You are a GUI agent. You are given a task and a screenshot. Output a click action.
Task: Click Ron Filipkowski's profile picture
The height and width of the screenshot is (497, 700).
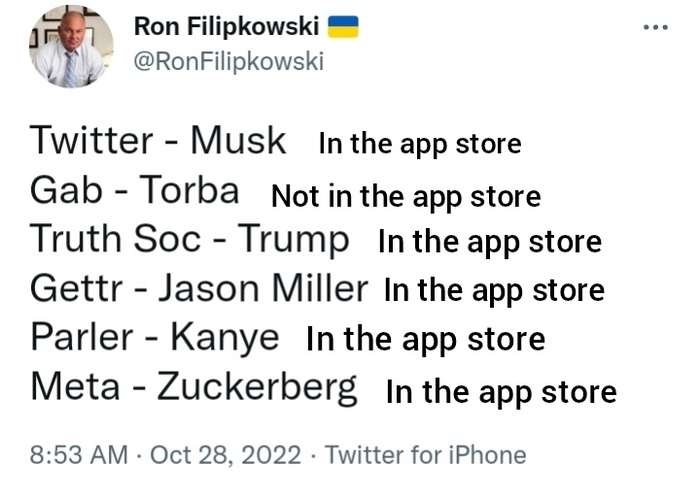tap(69, 47)
